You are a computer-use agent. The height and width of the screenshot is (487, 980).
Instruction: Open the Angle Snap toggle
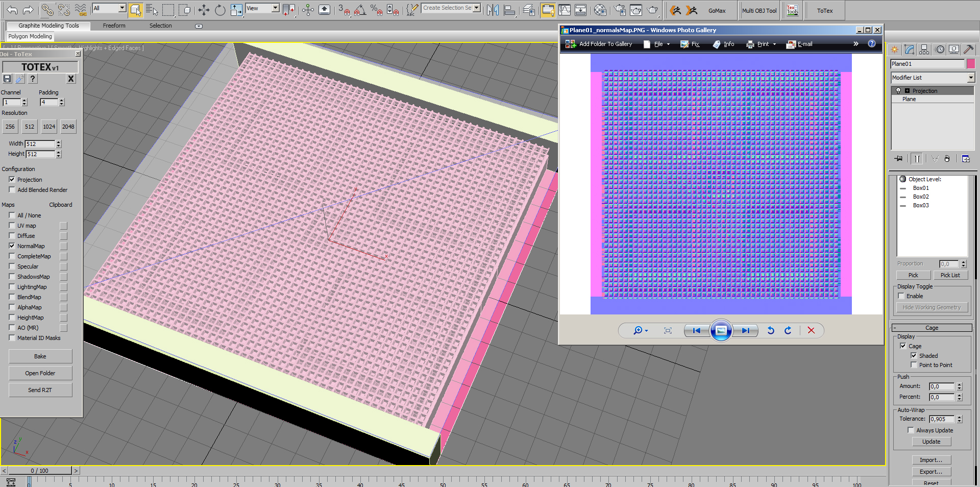pos(360,10)
